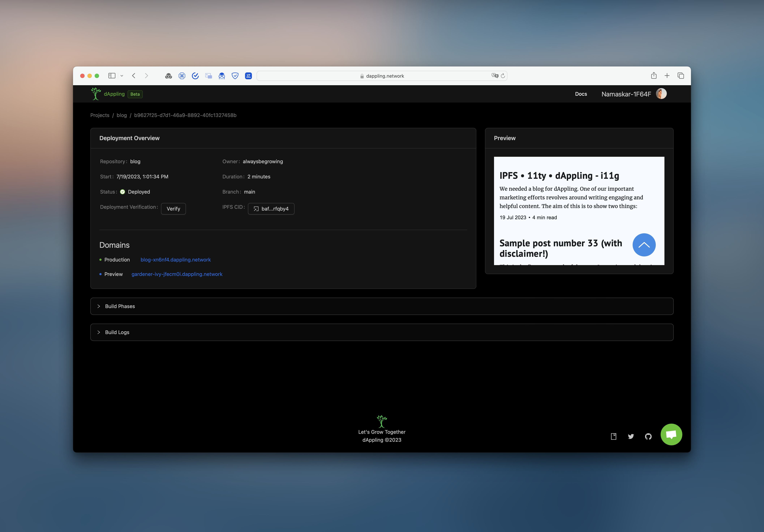The width and height of the screenshot is (764, 532).
Task: Click the dappling.network address bar
Action: [x=382, y=76]
